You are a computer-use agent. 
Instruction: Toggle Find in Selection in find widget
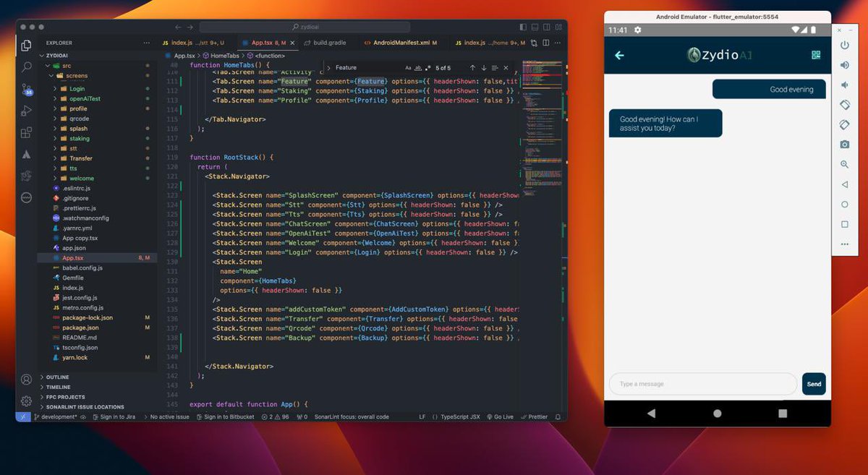[x=495, y=68]
